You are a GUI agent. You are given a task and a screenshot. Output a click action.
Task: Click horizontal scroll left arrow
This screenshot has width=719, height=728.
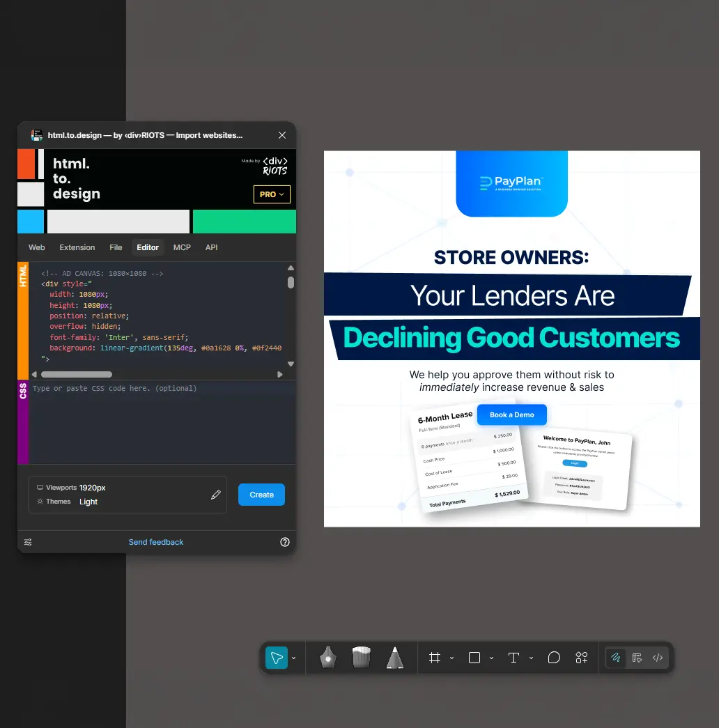click(34, 374)
